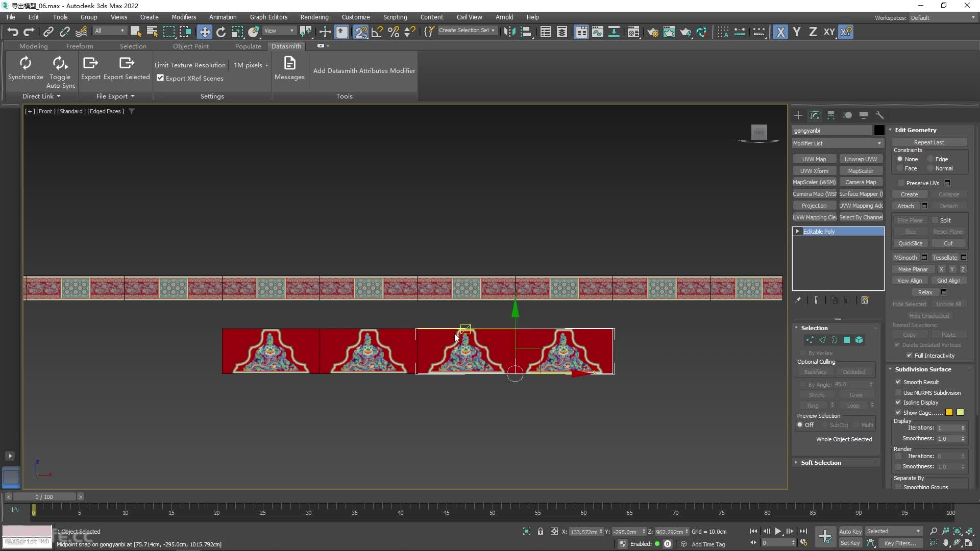Click the Redo arrow icon

tap(29, 32)
